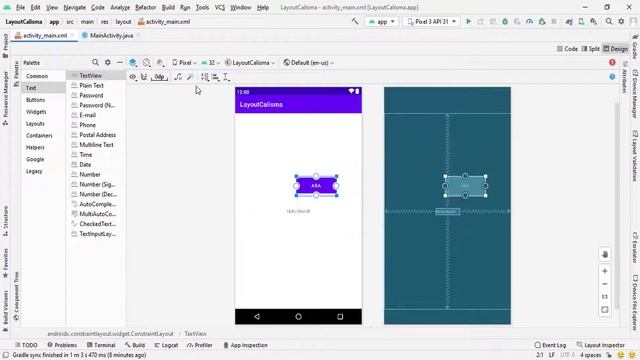This screenshot has height=360, width=640.
Task: Open the red error warning indicator
Action: tap(612, 62)
